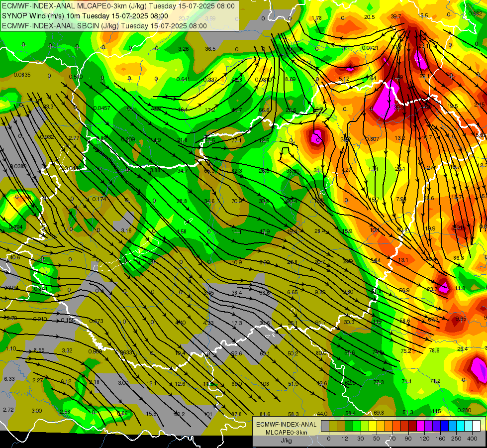The height and width of the screenshot is (448, 487).
Task: Click the map value 69.8
Action: click(379, 413)
